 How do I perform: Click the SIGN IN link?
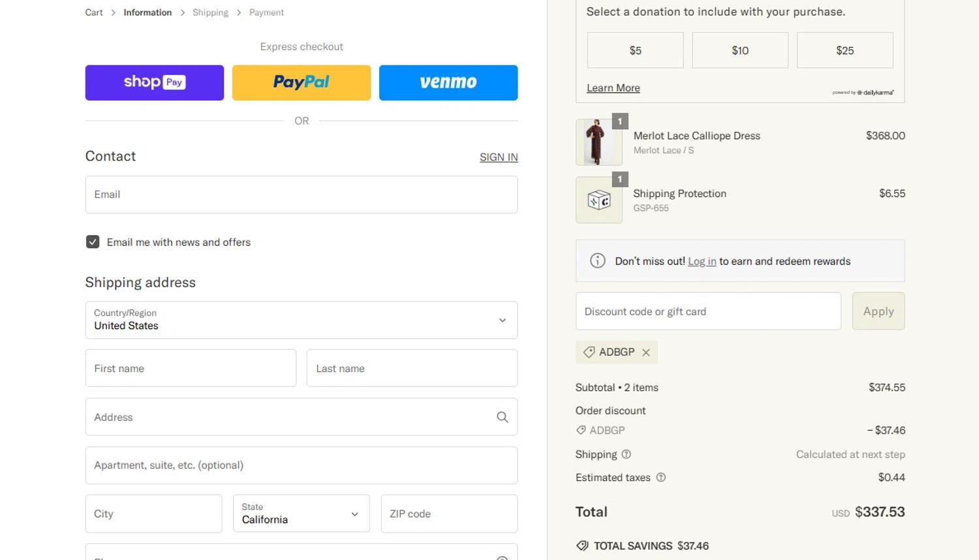tap(499, 157)
